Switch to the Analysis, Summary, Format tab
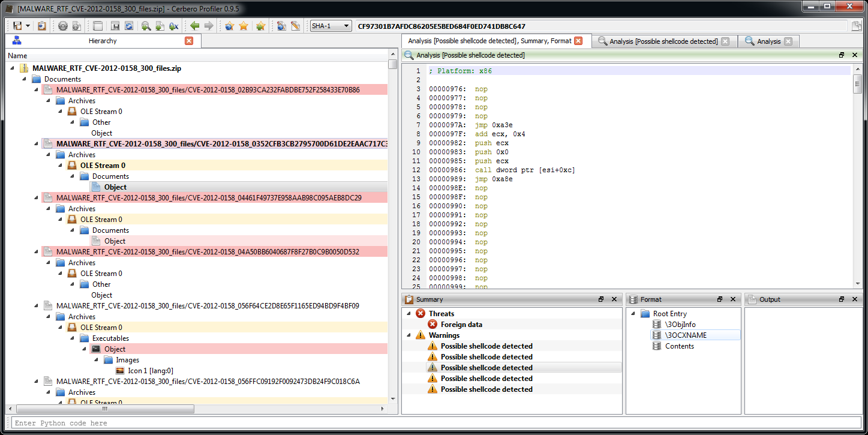The image size is (868, 435). 489,41
